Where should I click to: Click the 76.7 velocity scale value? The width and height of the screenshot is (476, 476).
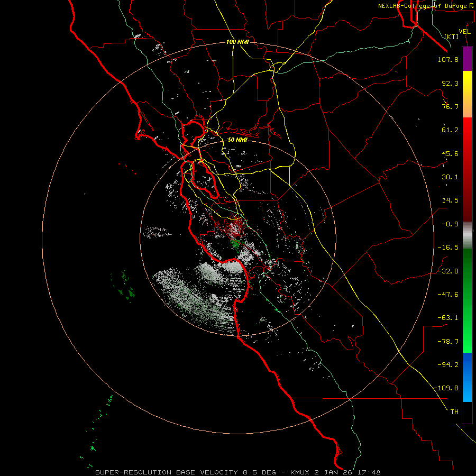(x=450, y=106)
